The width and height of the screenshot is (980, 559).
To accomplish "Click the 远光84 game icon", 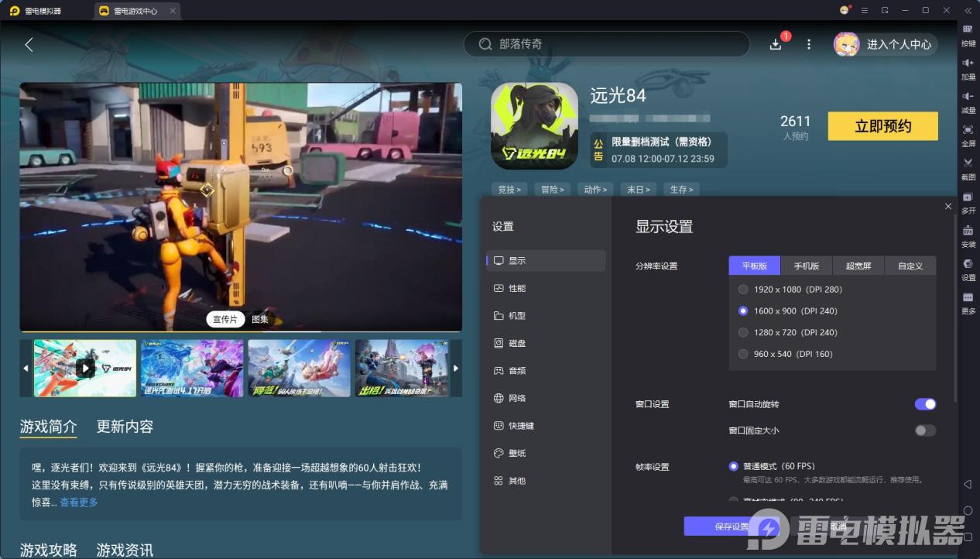I will (535, 126).
